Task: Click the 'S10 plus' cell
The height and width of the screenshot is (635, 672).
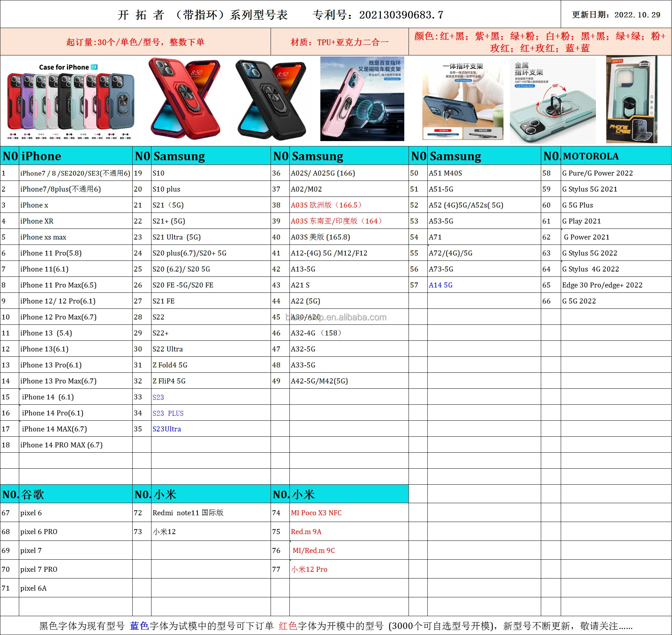Action: pyautogui.click(x=211, y=189)
